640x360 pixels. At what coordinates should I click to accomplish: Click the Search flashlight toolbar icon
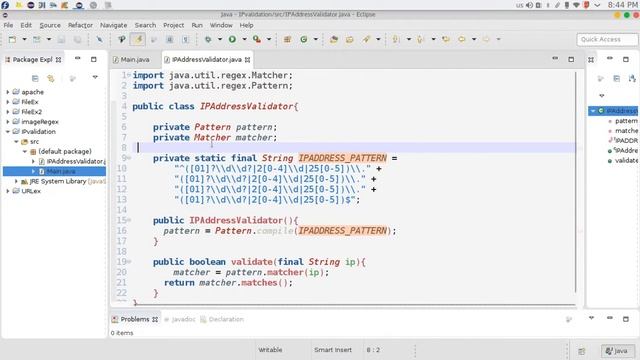coord(366,39)
